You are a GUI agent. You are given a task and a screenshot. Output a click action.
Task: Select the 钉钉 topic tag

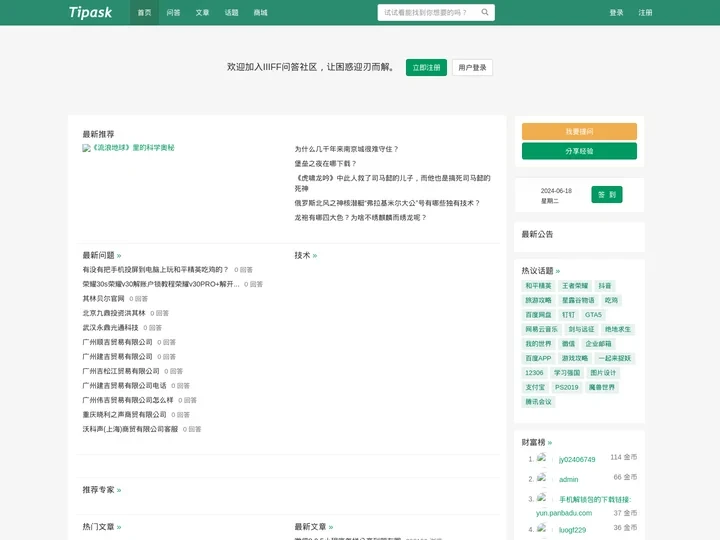(x=568, y=315)
